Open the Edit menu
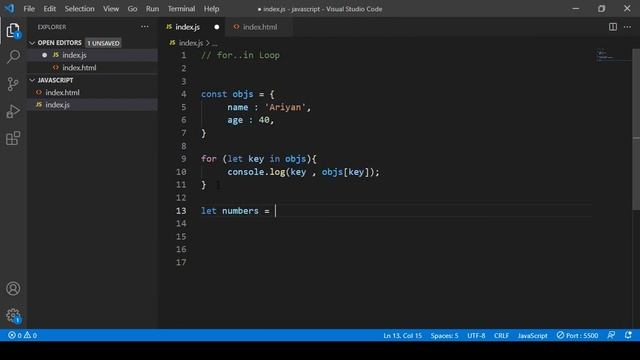The height and width of the screenshot is (360, 640). point(50,9)
